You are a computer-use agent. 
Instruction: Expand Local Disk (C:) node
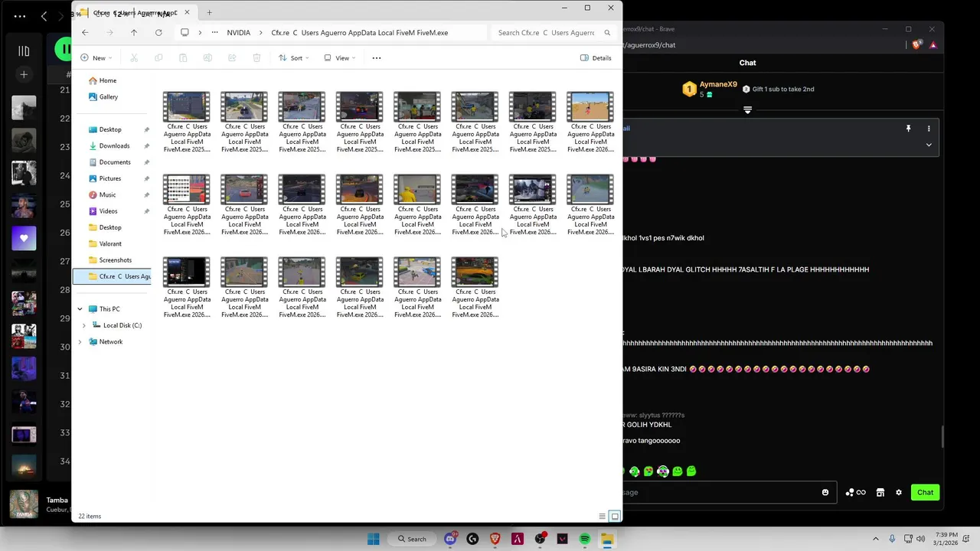click(x=84, y=325)
